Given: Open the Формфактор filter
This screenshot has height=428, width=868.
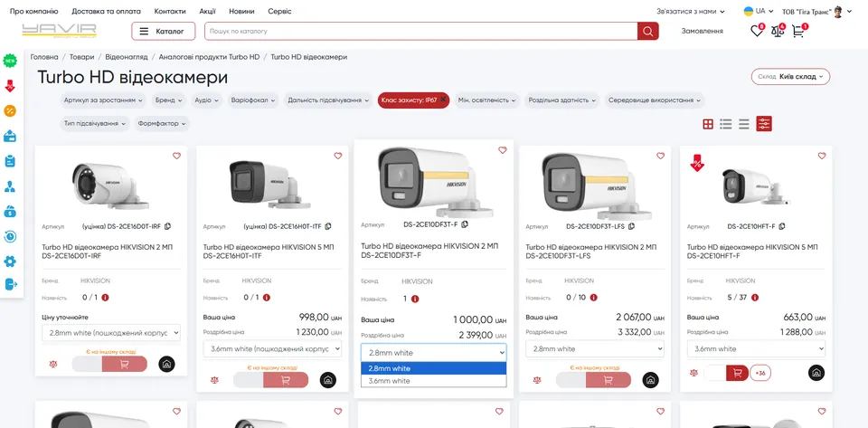Looking at the screenshot, I should tap(162, 123).
